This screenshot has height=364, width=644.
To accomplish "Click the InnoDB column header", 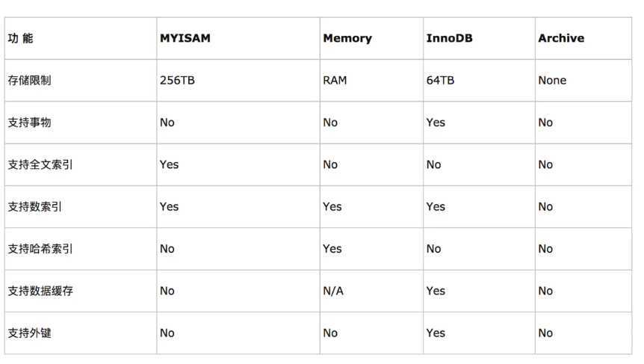I will point(449,38).
